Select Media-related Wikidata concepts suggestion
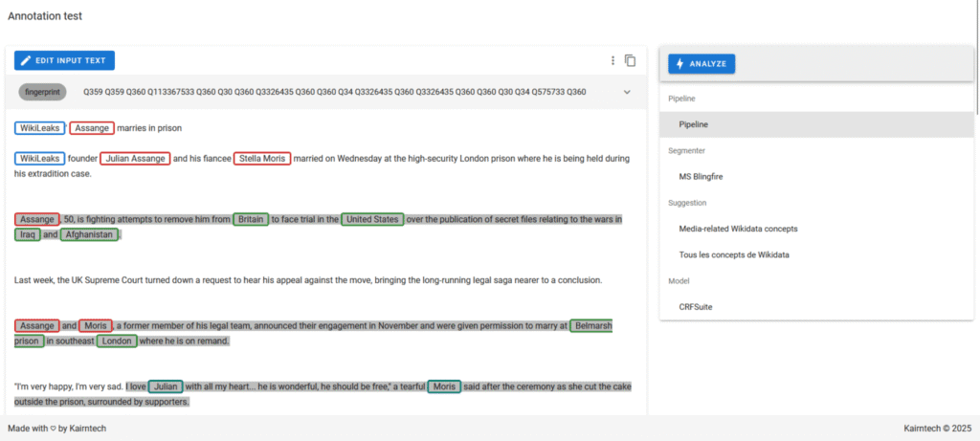This screenshot has width=980, height=441. click(x=738, y=229)
